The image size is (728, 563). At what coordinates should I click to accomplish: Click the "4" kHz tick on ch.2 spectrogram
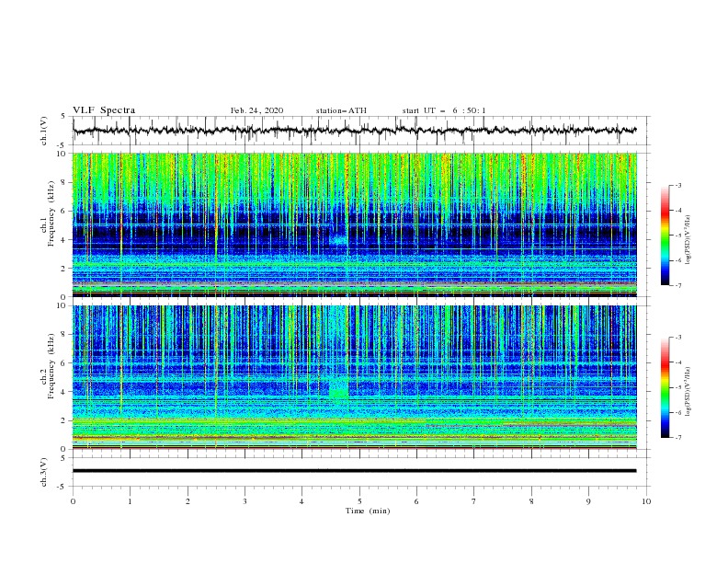tap(64, 392)
